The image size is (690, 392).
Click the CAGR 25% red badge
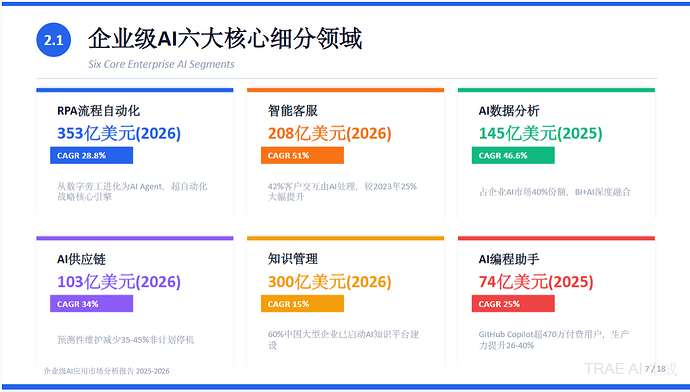(513, 304)
